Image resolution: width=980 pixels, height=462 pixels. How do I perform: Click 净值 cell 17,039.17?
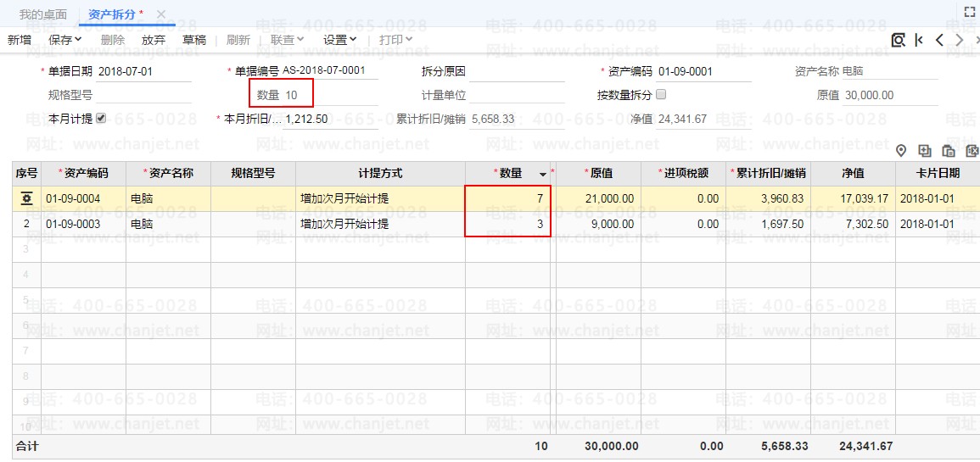[x=853, y=198]
